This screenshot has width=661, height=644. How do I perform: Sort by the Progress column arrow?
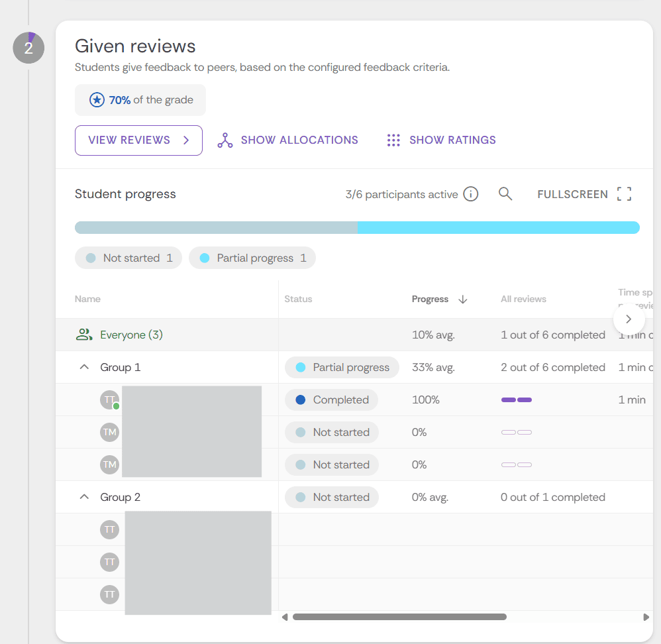(x=463, y=299)
